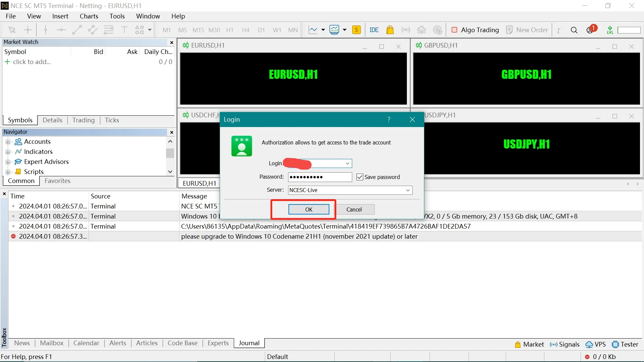Switch chart to MN timeframe
Image resolution: width=644 pixels, height=362 pixels.
293,30
